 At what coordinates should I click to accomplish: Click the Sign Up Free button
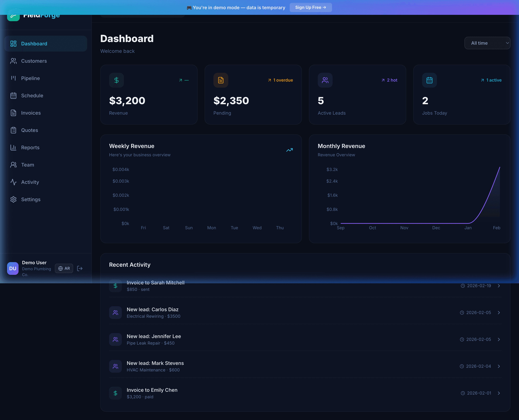coord(311,7)
